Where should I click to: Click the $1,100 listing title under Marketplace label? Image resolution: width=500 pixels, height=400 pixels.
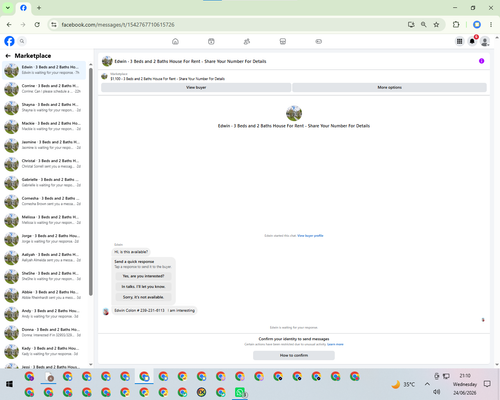tap(167, 79)
